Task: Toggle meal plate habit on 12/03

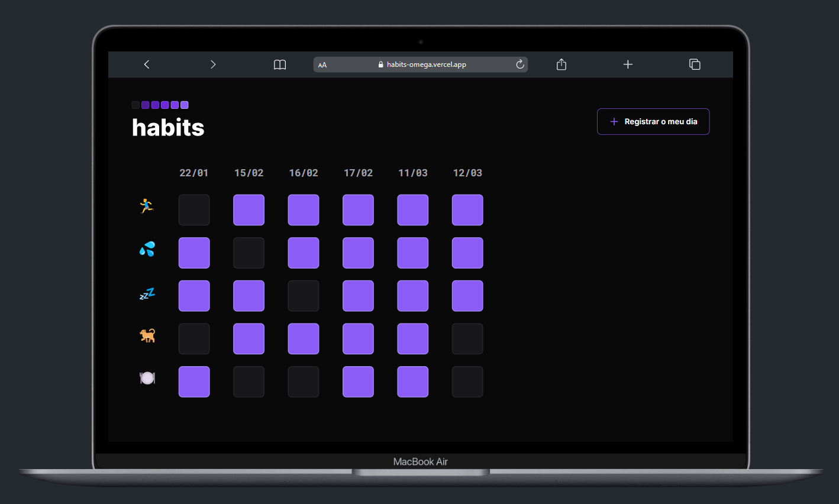Action: coord(467,382)
